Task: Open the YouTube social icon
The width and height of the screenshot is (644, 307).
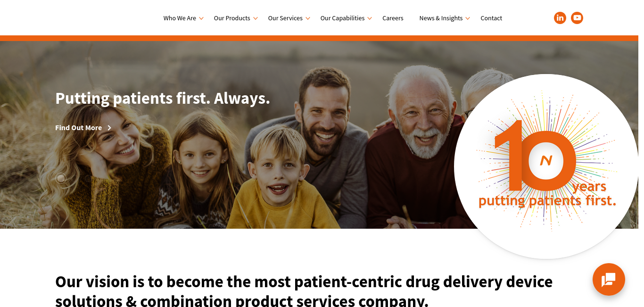Action: click(x=577, y=18)
